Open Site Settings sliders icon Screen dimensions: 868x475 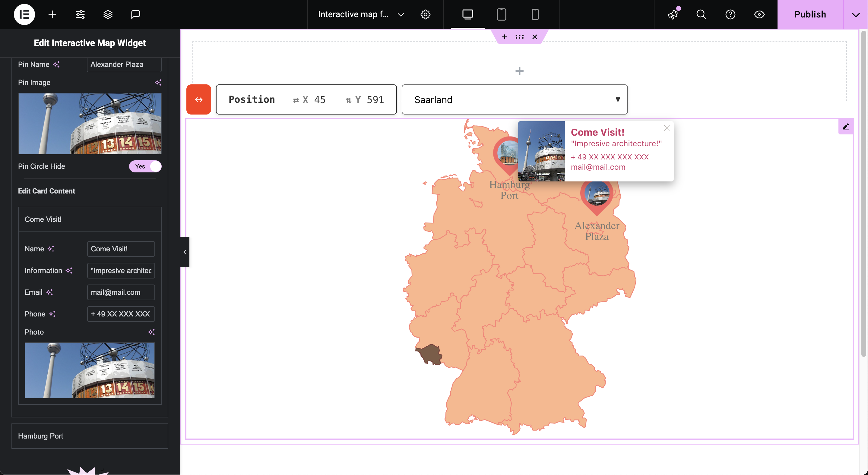coord(80,14)
